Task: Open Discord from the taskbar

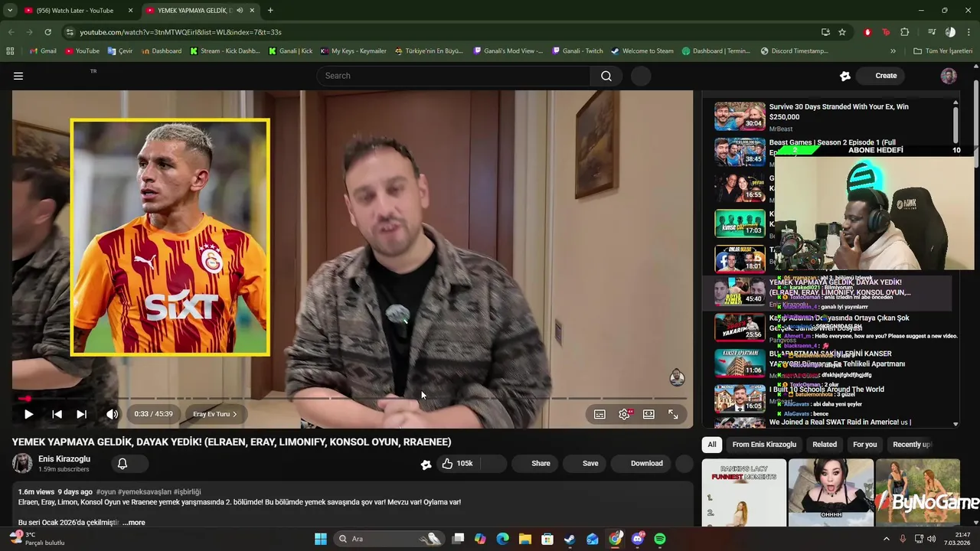Action: tap(638, 539)
